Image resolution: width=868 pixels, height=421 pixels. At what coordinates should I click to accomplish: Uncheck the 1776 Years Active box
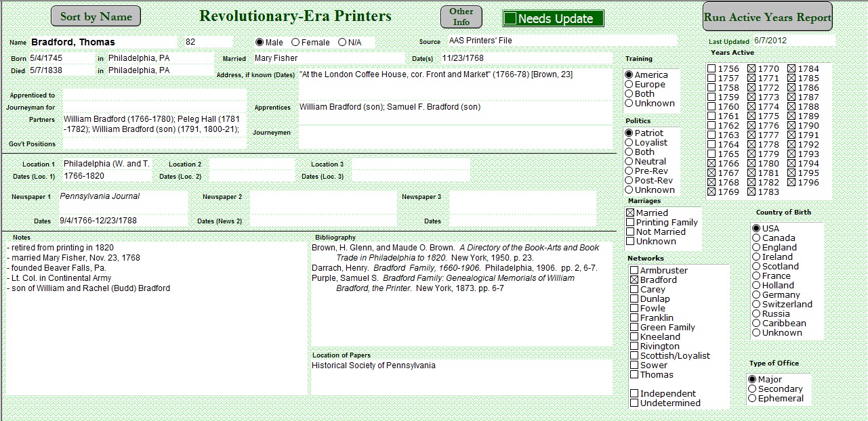[x=751, y=126]
